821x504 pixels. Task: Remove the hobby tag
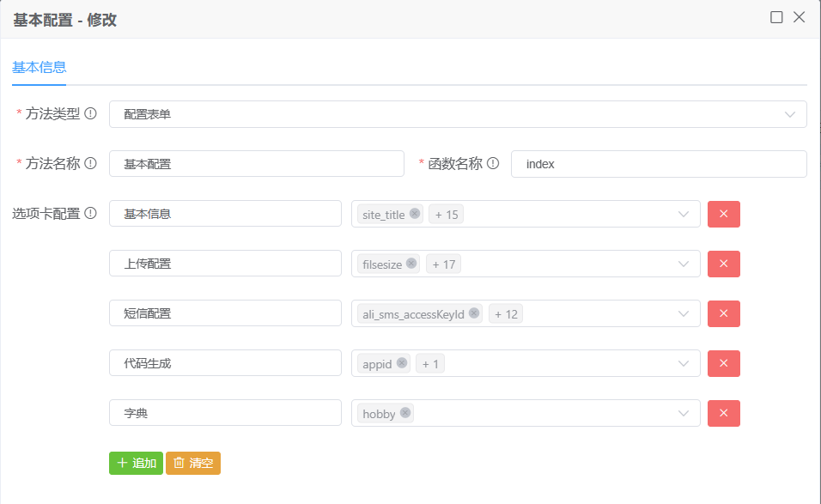pyautogui.click(x=405, y=413)
